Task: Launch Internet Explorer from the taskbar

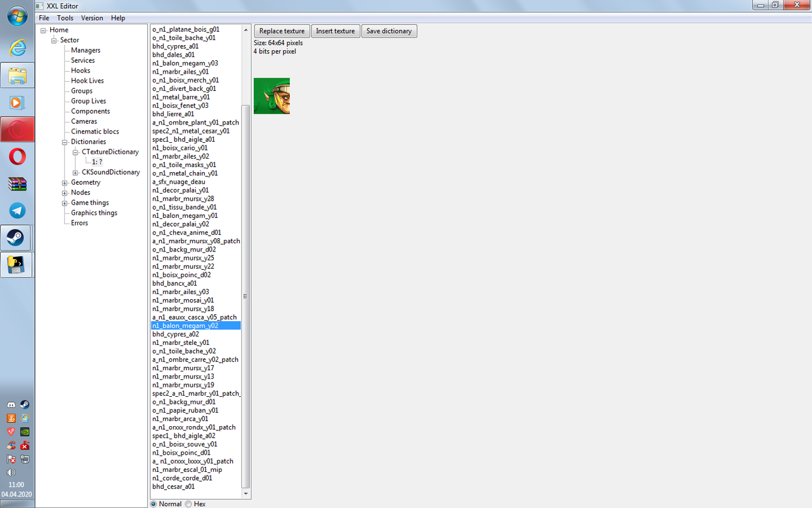Action: tap(17, 47)
